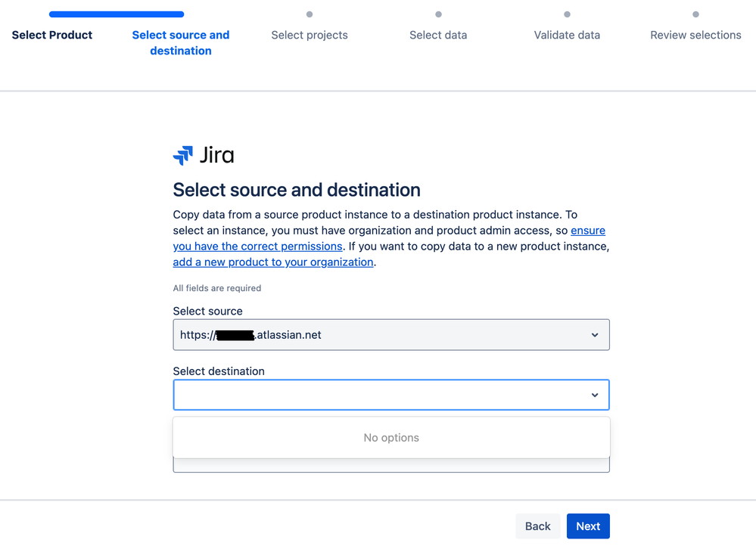Click the Back button
756x546 pixels.
tap(537, 526)
